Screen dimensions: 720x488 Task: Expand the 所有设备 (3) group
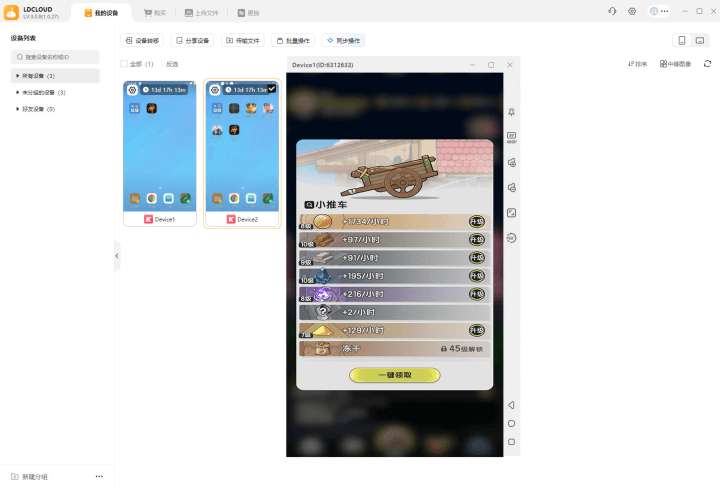[55, 76]
